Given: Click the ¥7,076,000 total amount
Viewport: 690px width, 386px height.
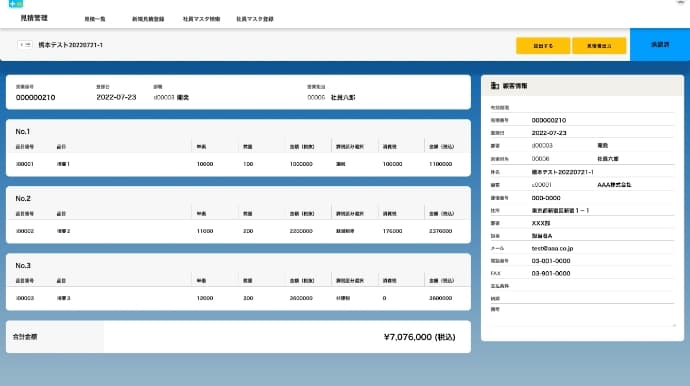Looking at the screenshot, I should pos(419,337).
